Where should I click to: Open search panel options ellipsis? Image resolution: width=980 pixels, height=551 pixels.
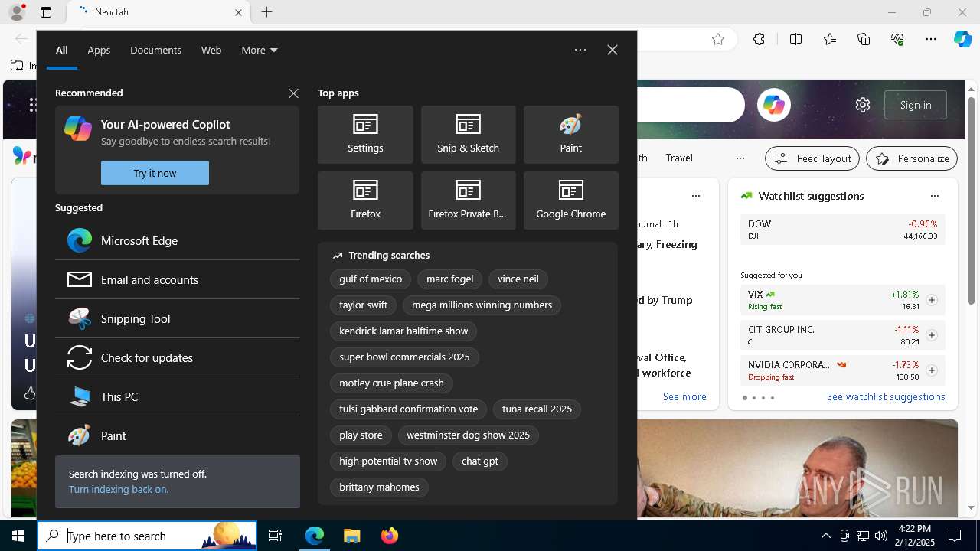point(580,50)
